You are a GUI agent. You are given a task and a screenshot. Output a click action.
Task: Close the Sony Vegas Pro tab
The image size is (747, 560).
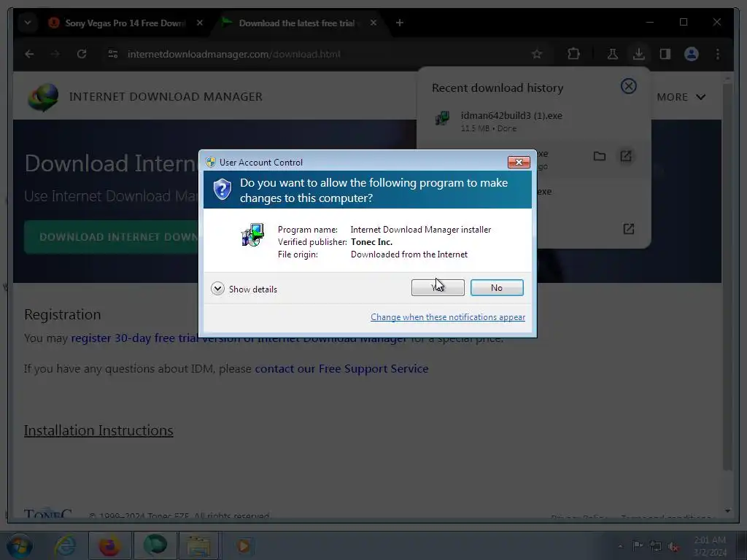[x=200, y=23]
